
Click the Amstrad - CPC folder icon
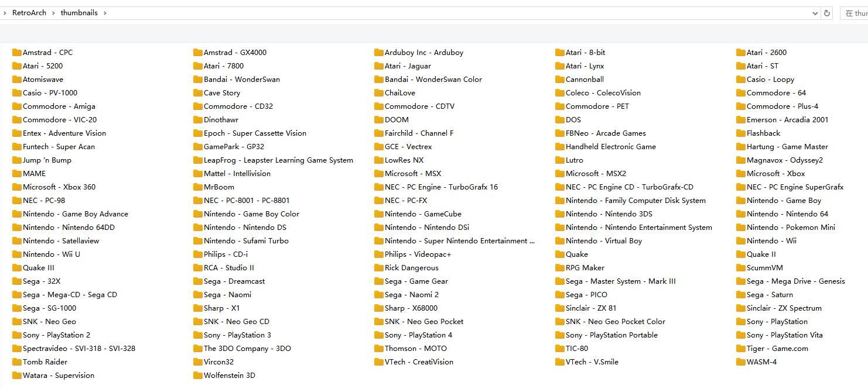[x=16, y=53]
